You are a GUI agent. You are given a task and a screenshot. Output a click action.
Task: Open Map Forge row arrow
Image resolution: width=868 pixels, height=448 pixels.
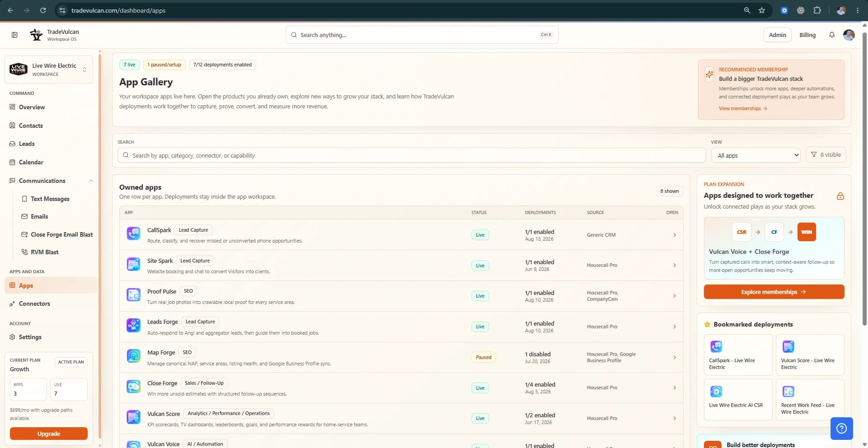coord(675,357)
